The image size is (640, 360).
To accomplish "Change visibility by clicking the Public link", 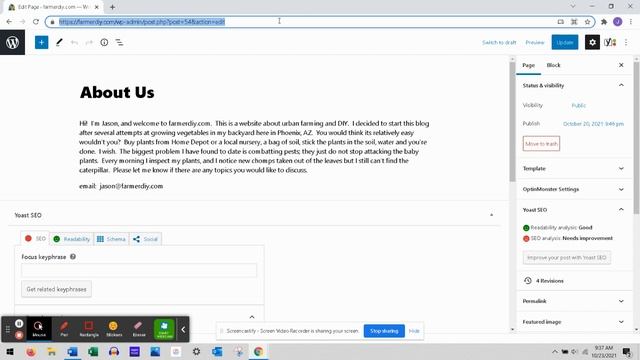I will pyautogui.click(x=578, y=105).
